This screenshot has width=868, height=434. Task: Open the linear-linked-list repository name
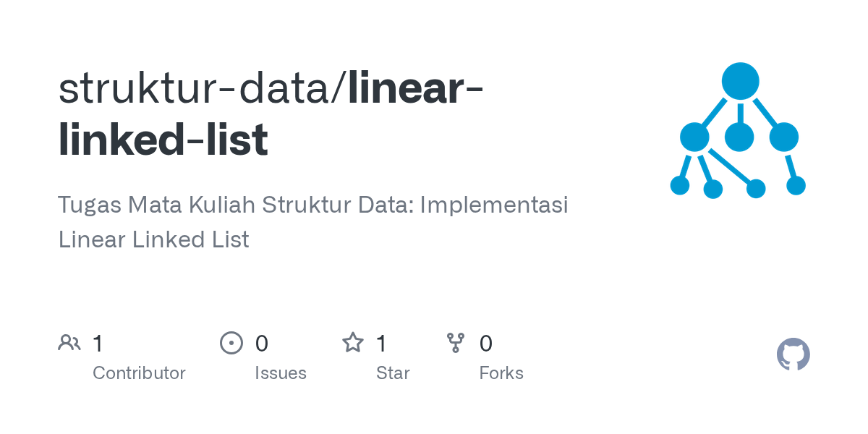tap(271, 114)
